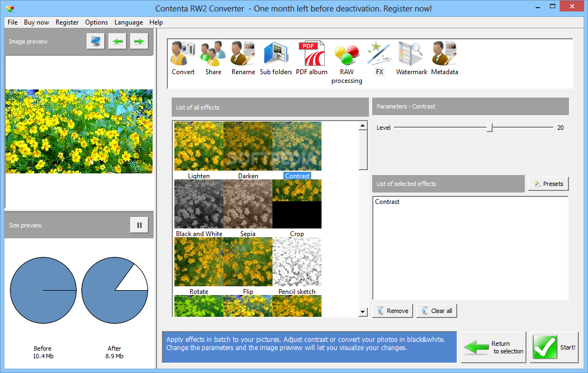Click the Remove button
Viewport: 588px width, 373px height.
pyautogui.click(x=392, y=311)
